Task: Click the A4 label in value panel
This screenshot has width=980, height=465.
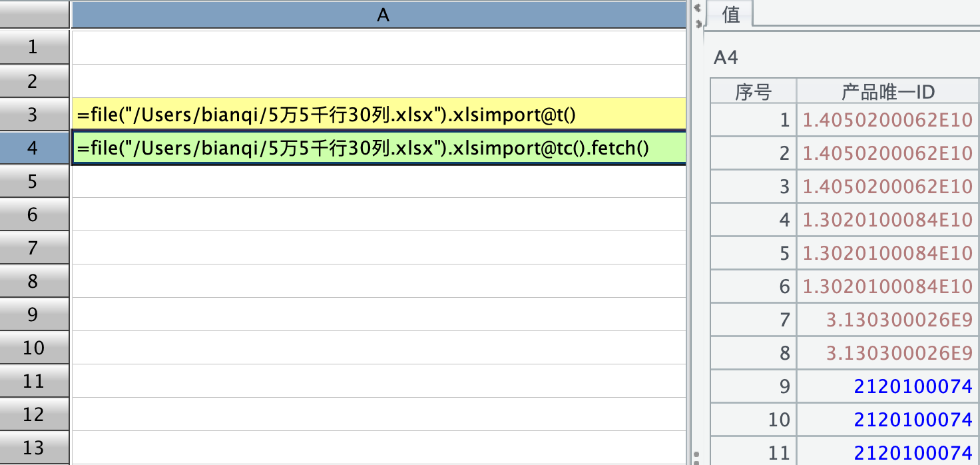Action: (x=726, y=58)
